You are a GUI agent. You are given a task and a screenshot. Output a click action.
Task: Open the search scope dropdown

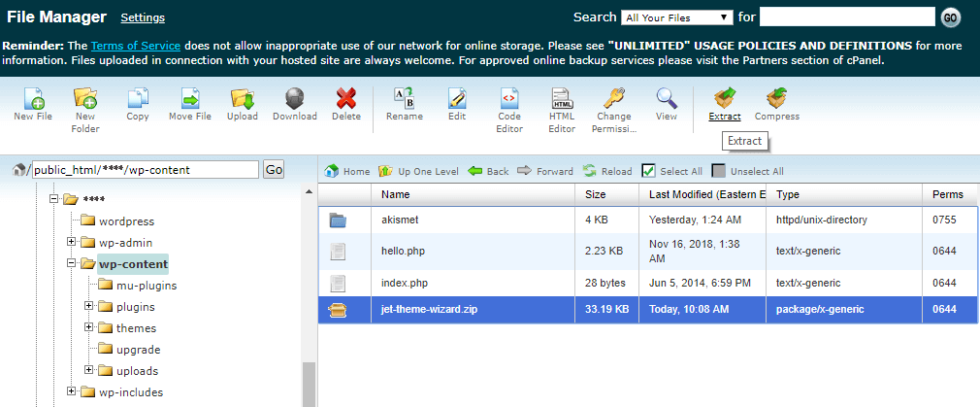677,17
